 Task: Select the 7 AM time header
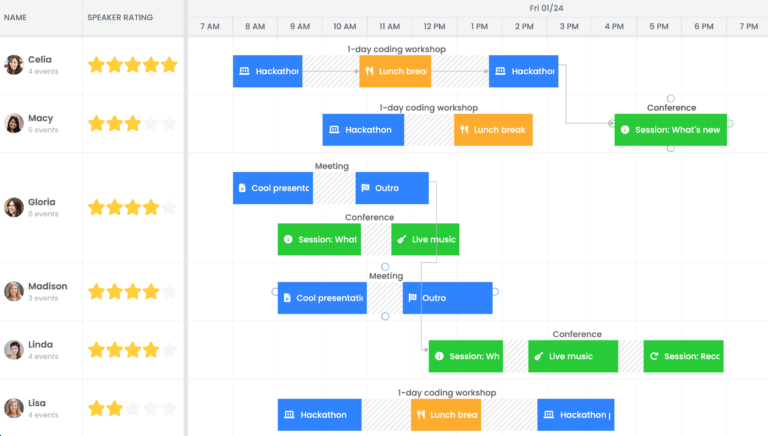210,26
